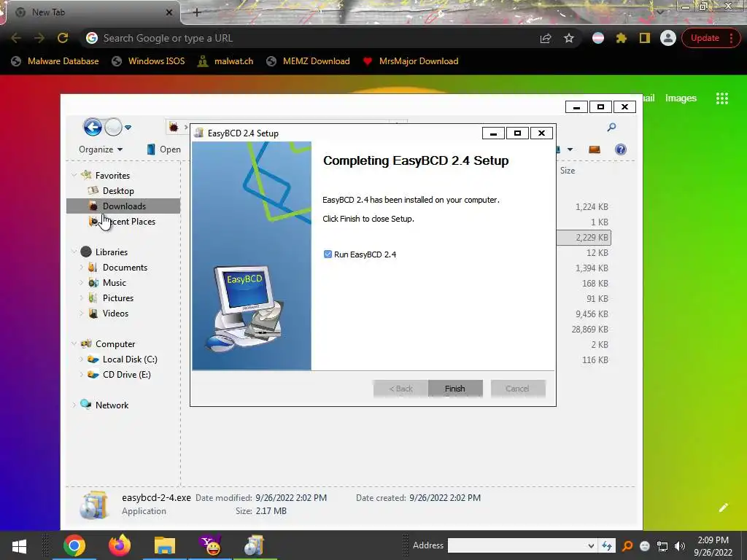The image size is (747, 560).
Task: Open Google Chrome from the taskbar
Action: (74, 545)
